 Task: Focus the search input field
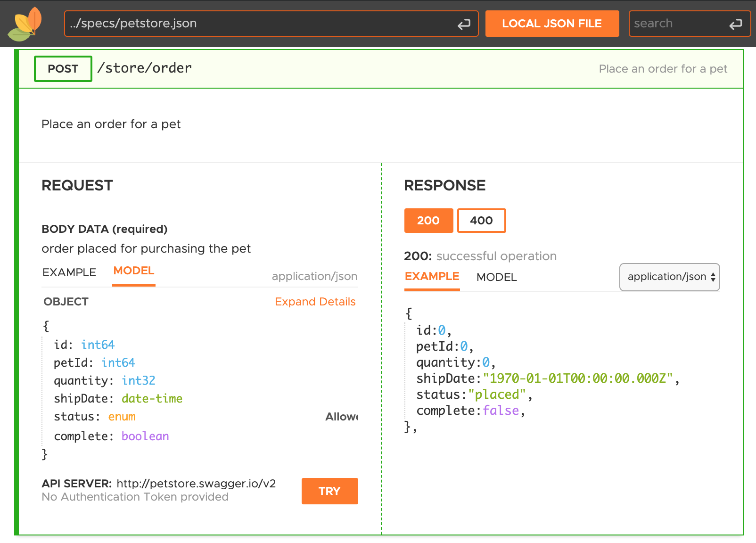click(677, 24)
